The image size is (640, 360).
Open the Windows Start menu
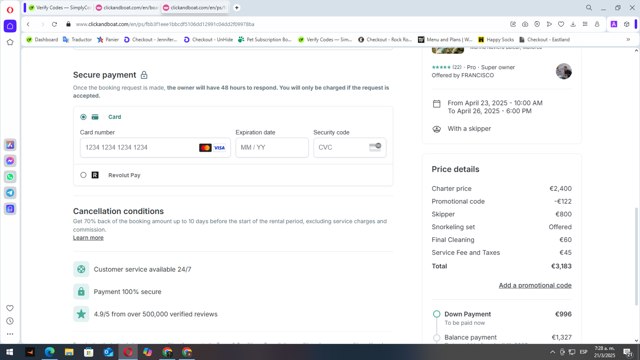pos(10,352)
